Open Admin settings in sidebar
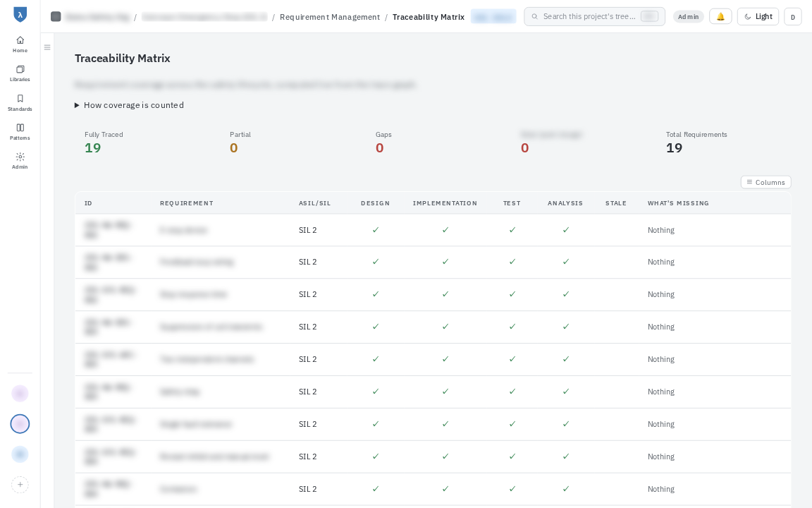Image resolution: width=812 pixels, height=508 pixels. (x=20, y=161)
